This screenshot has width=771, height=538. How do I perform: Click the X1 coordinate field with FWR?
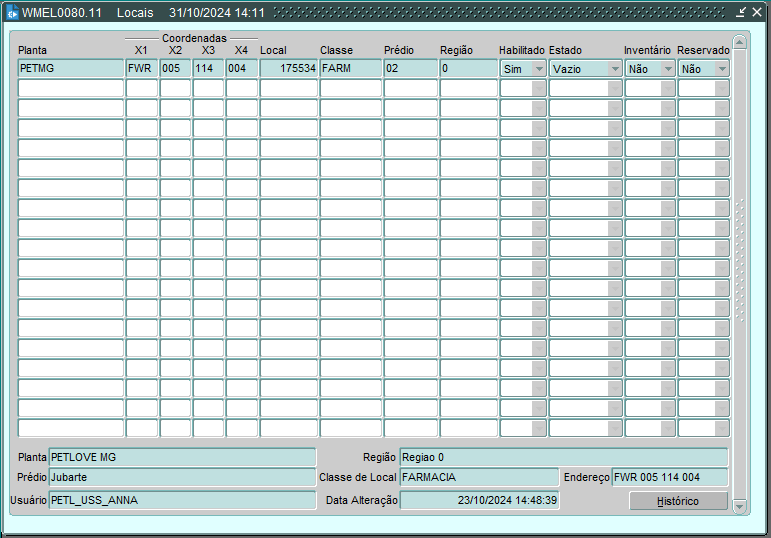[141, 69]
